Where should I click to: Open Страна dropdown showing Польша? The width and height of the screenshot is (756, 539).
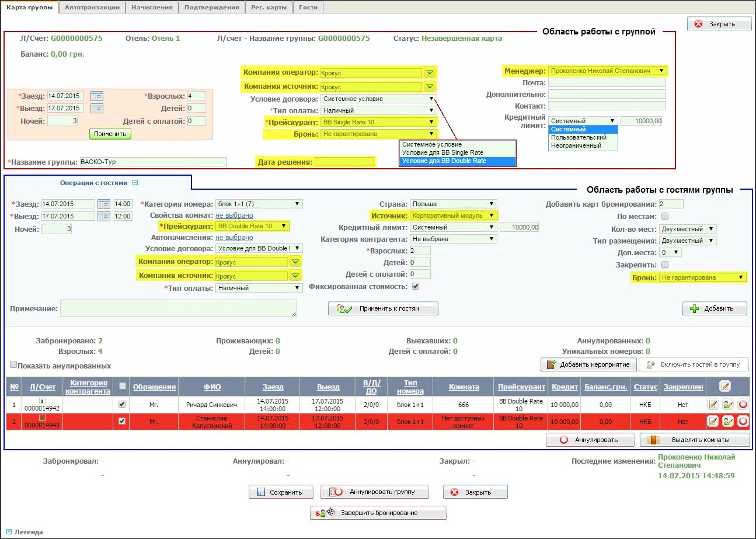pyautogui.click(x=453, y=204)
